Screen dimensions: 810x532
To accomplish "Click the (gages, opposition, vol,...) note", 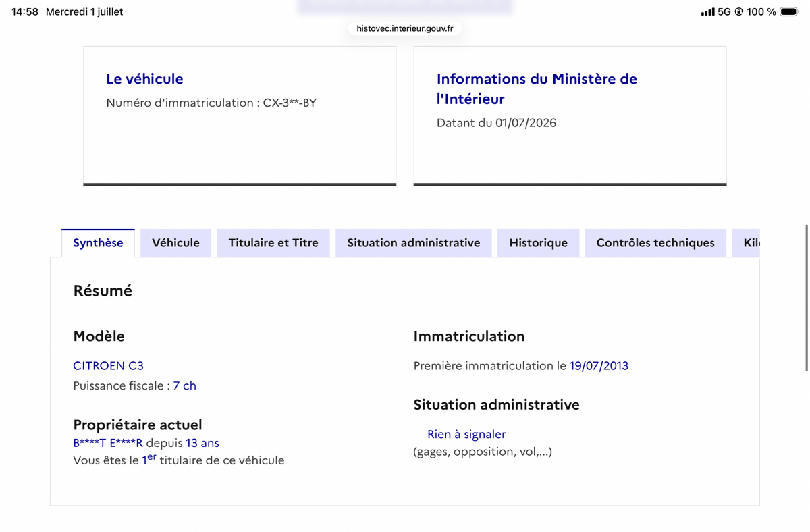I will 483,452.
